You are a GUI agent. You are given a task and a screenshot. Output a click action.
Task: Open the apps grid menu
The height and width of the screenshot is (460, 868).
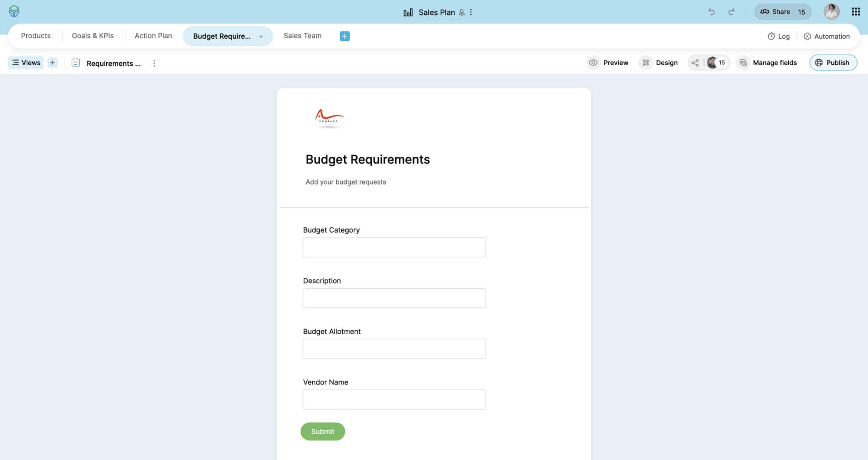(x=855, y=12)
